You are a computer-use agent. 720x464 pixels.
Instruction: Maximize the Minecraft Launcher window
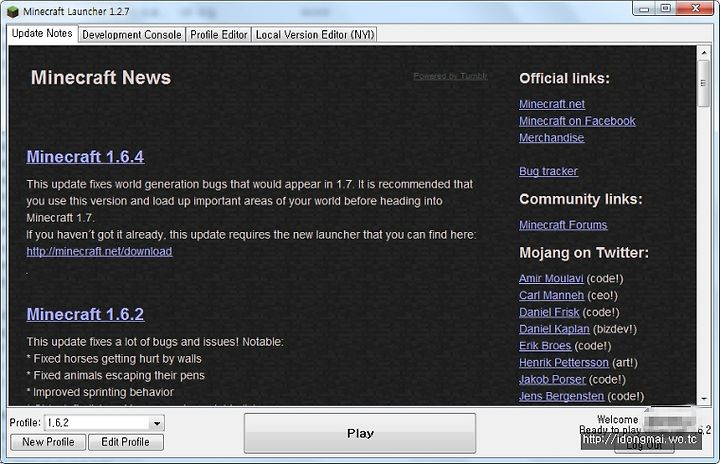tap(665, 8)
